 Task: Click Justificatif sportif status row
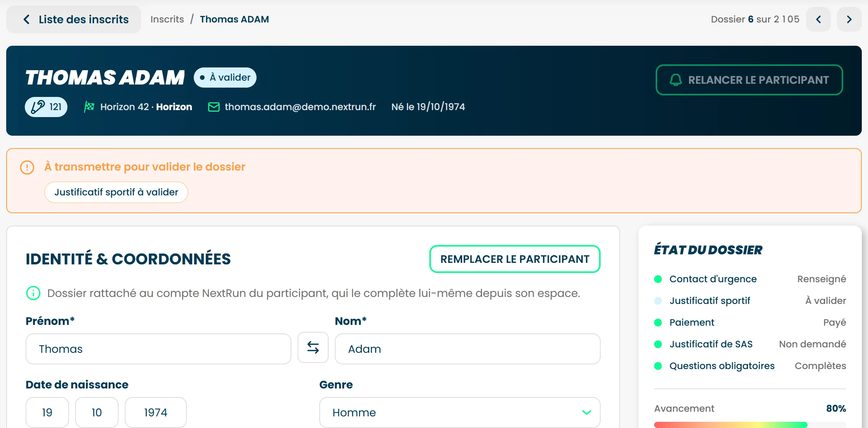(x=750, y=301)
